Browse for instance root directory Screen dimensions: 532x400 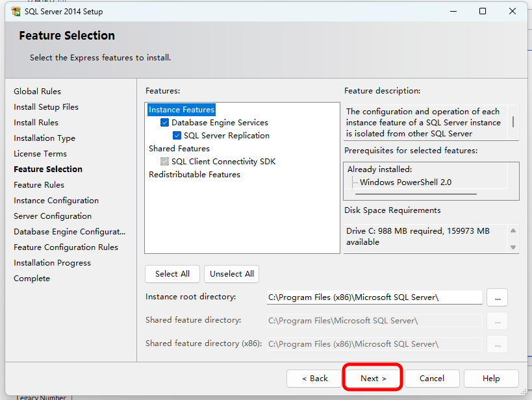pyautogui.click(x=497, y=297)
